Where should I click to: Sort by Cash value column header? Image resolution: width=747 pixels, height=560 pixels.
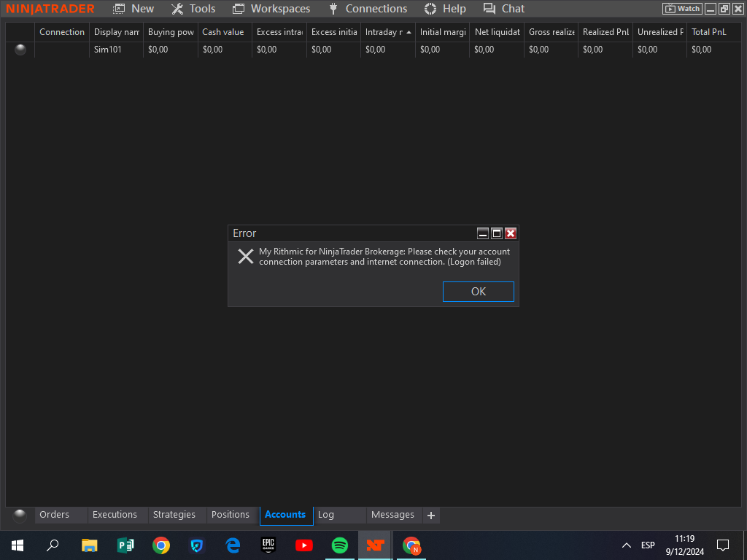click(x=225, y=32)
